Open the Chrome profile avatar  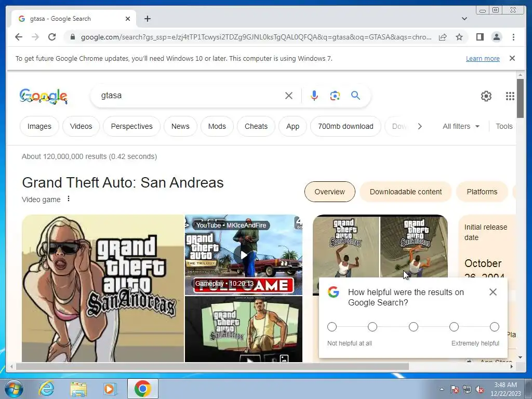496,37
